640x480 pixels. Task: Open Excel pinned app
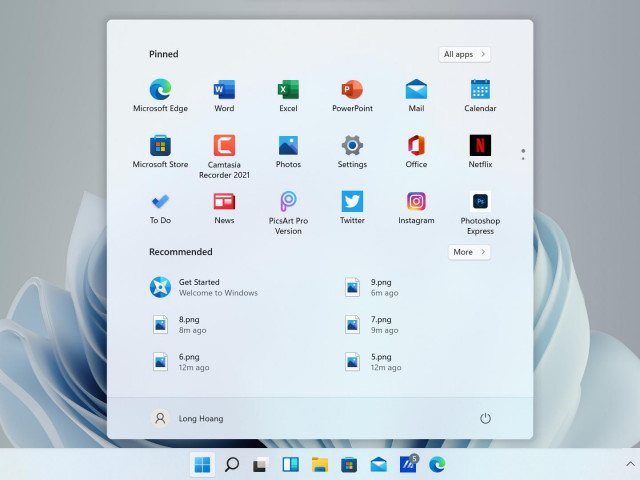[288, 96]
